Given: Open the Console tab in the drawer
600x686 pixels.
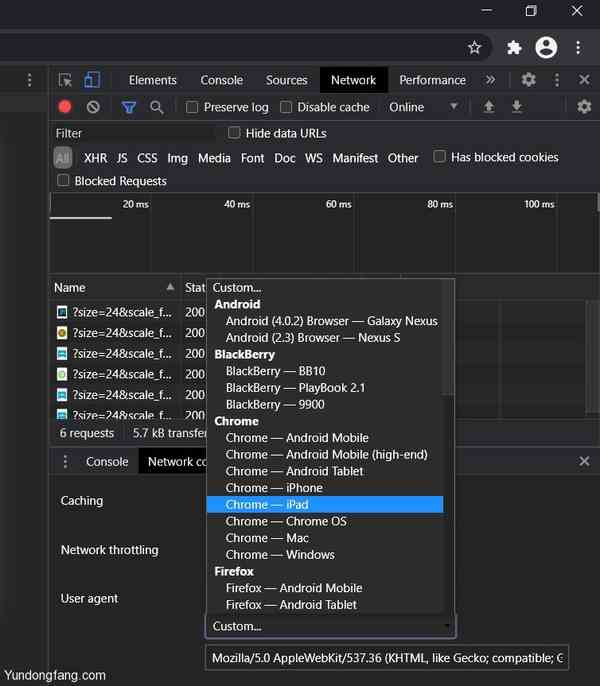Looking at the screenshot, I should click(107, 462).
